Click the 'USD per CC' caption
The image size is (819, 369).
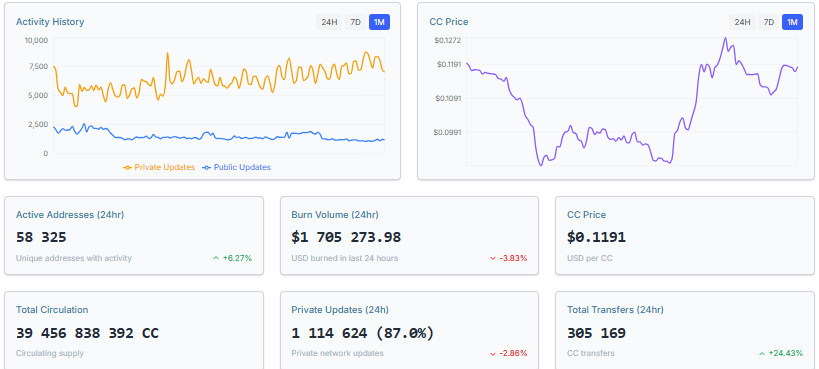tap(590, 258)
